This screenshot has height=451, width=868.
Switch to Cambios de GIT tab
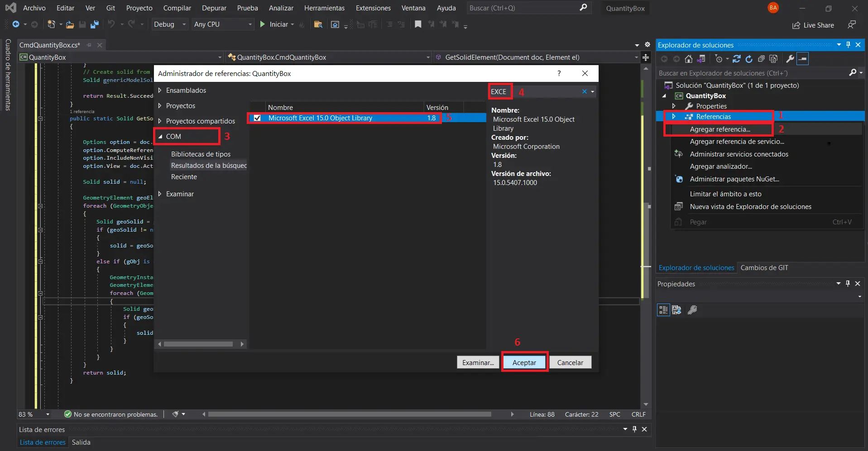(x=764, y=268)
